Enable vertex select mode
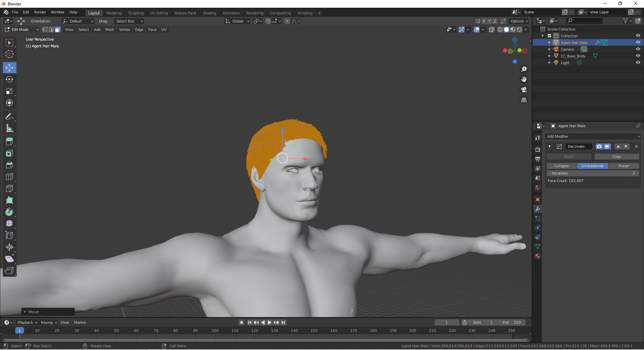This screenshot has height=350, width=644. 45,30
